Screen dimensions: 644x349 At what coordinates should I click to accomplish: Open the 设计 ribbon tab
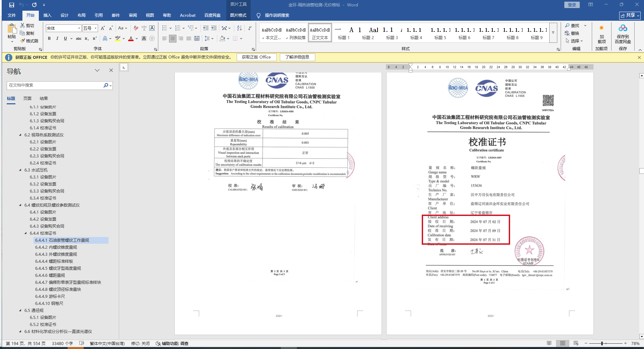click(x=65, y=15)
